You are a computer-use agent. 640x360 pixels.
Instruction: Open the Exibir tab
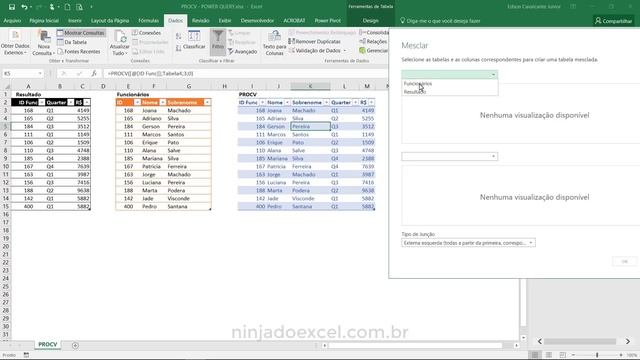[x=224, y=20]
